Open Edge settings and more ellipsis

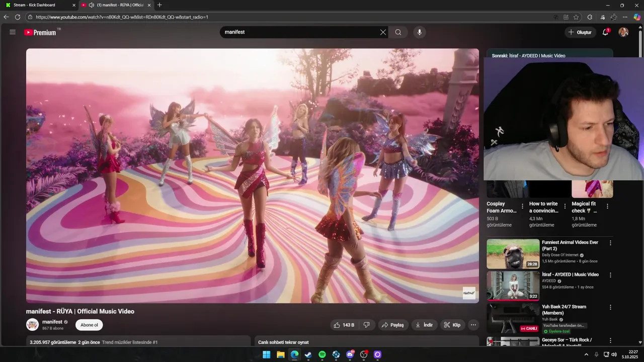[x=625, y=17]
